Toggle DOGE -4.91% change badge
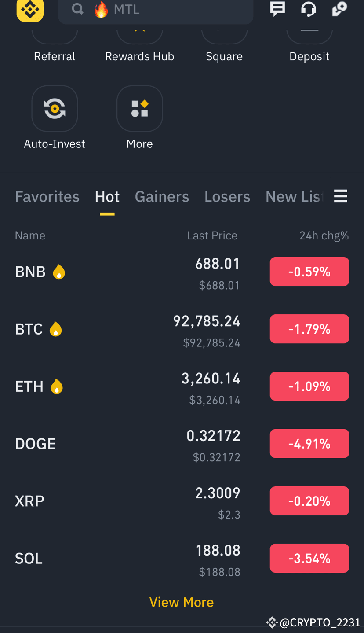 tap(309, 444)
